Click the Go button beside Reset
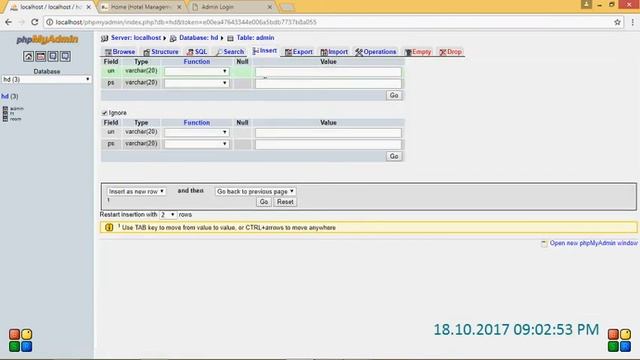Viewport: 640px width, 360px height. coord(264,202)
